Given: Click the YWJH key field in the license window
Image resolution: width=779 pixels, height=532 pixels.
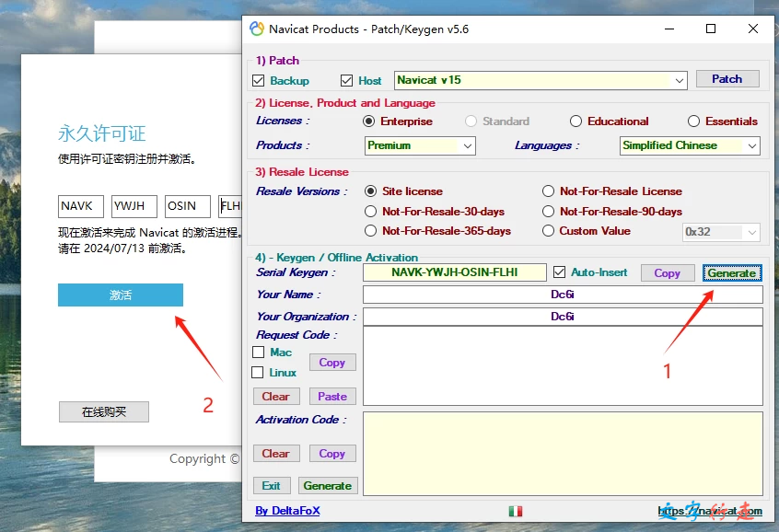Looking at the screenshot, I should [x=134, y=206].
